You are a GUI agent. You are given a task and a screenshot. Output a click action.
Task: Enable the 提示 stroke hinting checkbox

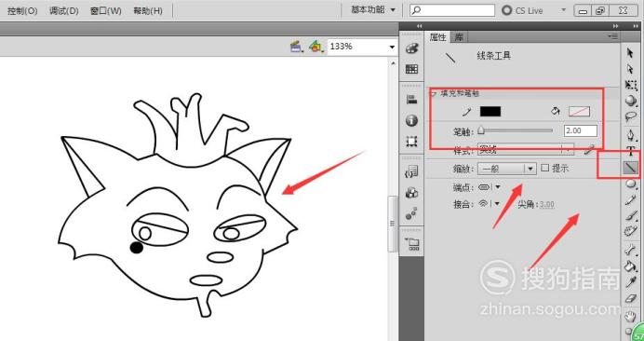(544, 168)
